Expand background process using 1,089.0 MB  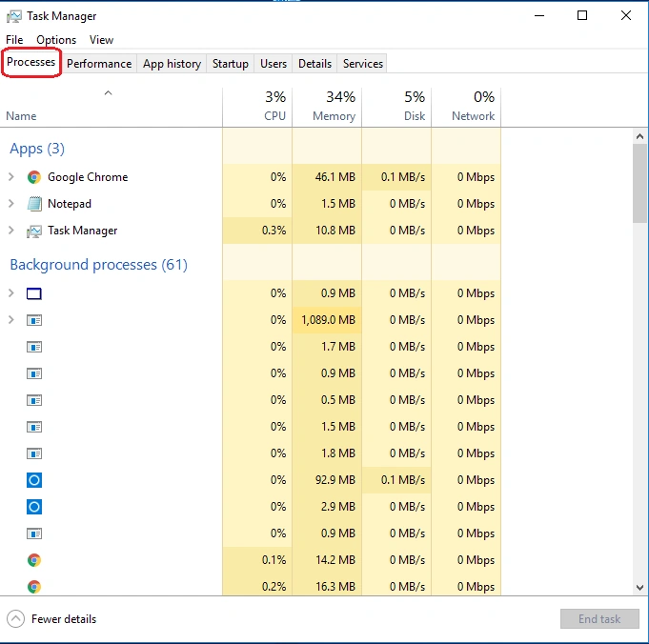point(11,320)
